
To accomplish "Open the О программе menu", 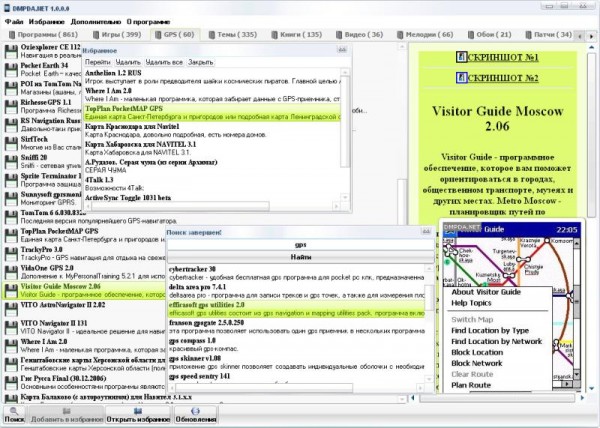I will coord(148,22).
